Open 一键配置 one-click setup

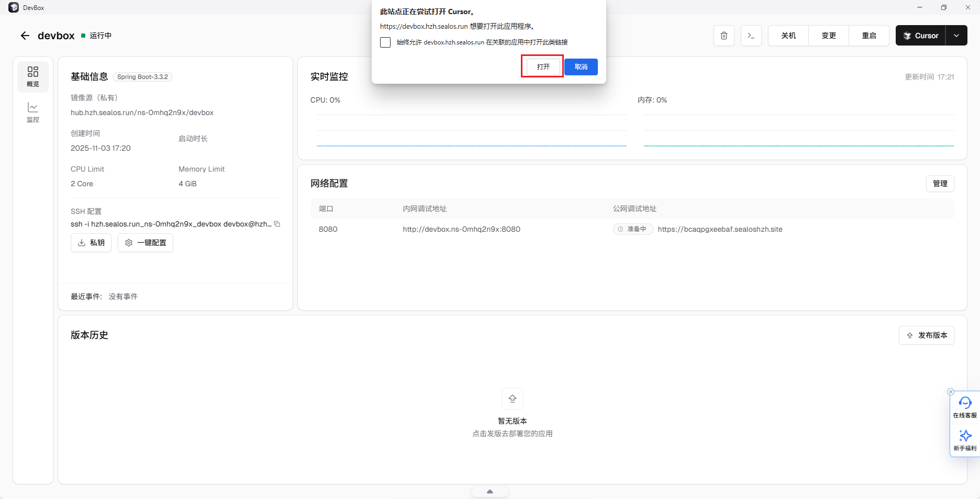(146, 243)
